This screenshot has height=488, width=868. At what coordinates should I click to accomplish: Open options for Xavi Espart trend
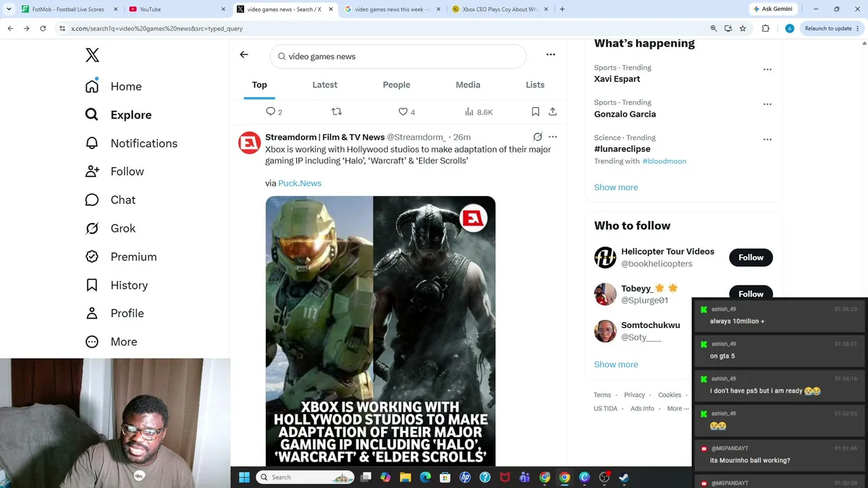click(767, 69)
